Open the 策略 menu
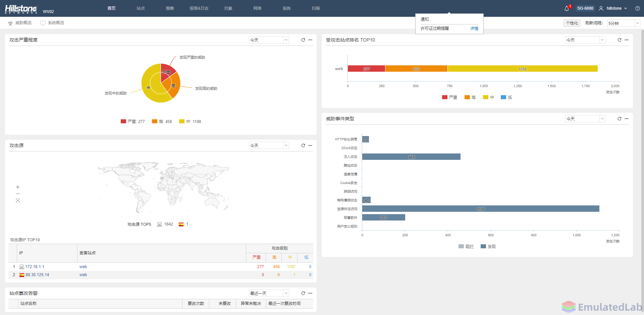Screen dimensions: 644x315 [x=170, y=8]
